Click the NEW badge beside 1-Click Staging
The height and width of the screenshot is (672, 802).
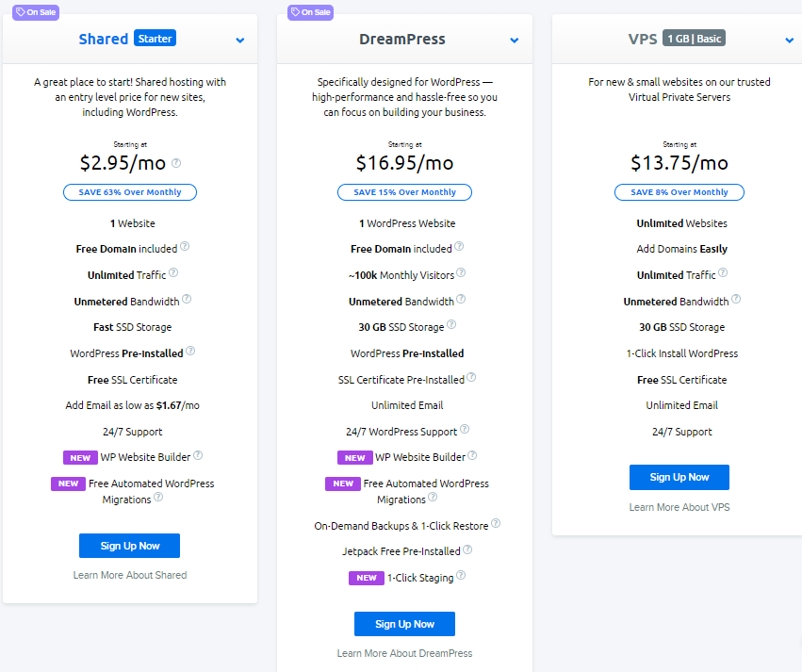tap(367, 578)
